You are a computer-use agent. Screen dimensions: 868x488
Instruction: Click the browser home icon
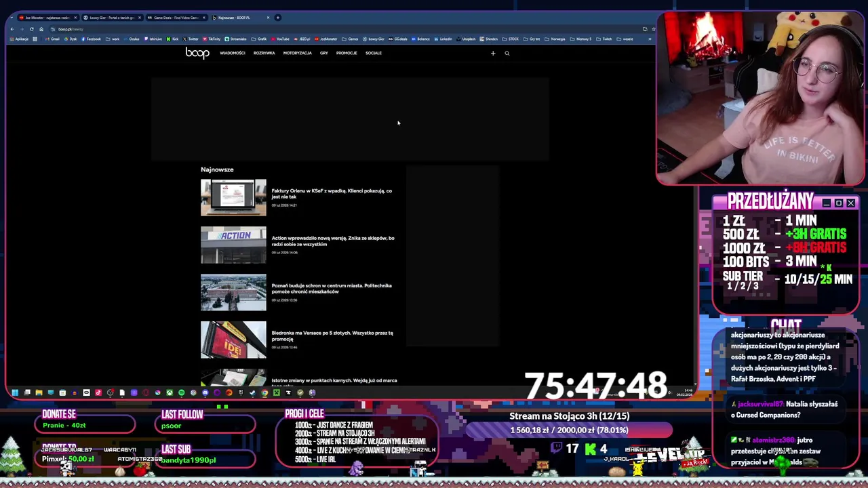coord(41,29)
